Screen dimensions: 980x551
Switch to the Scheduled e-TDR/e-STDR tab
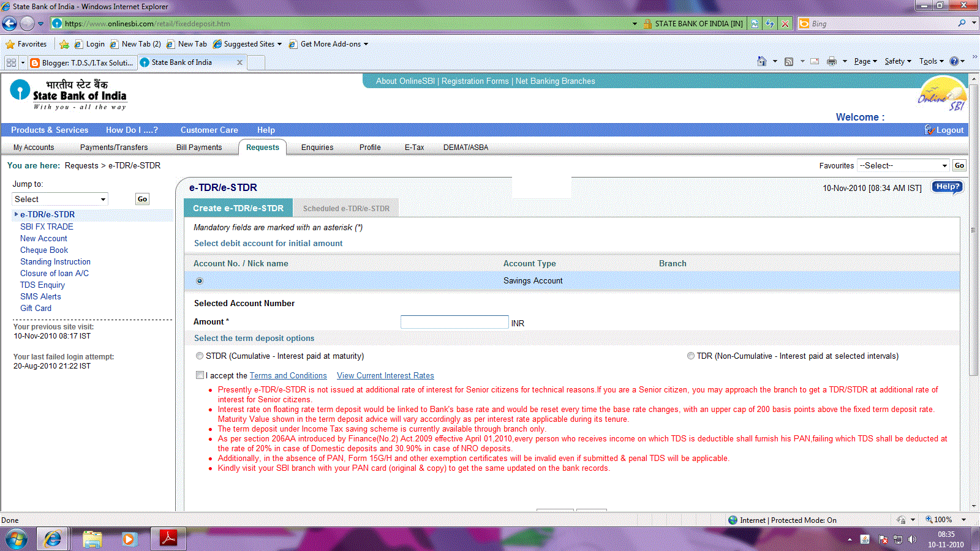pos(346,208)
